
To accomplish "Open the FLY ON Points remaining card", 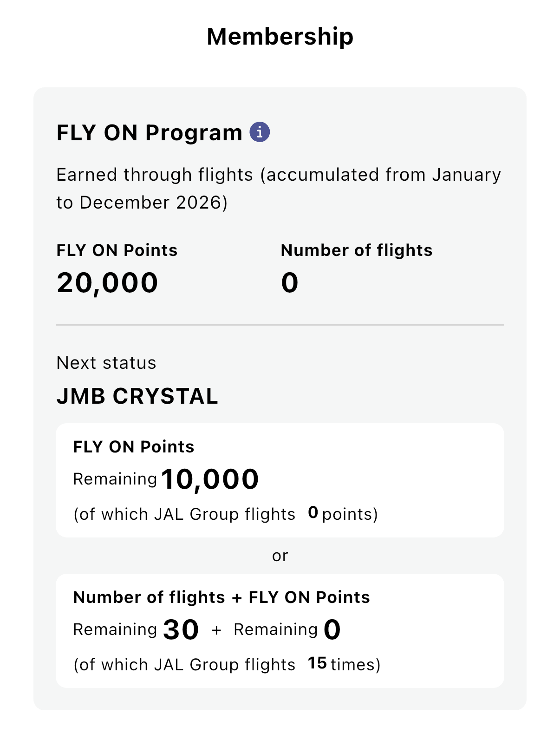I will tap(280, 480).
